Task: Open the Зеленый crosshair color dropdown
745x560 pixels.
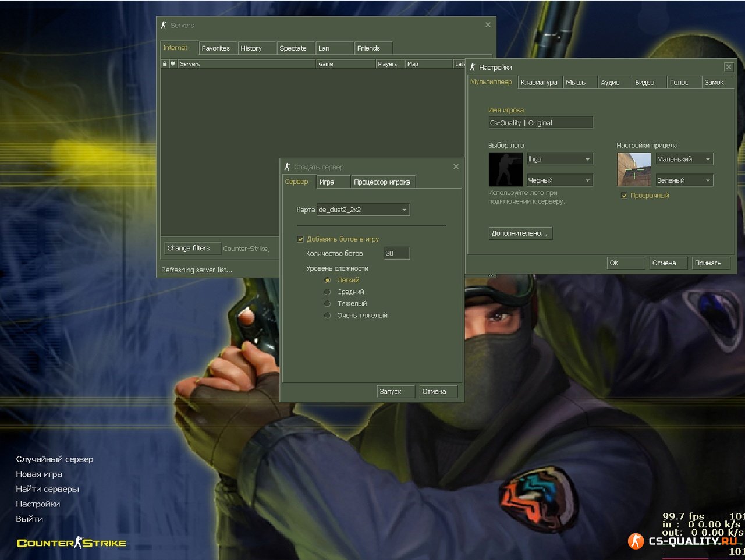Action: click(684, 180)
